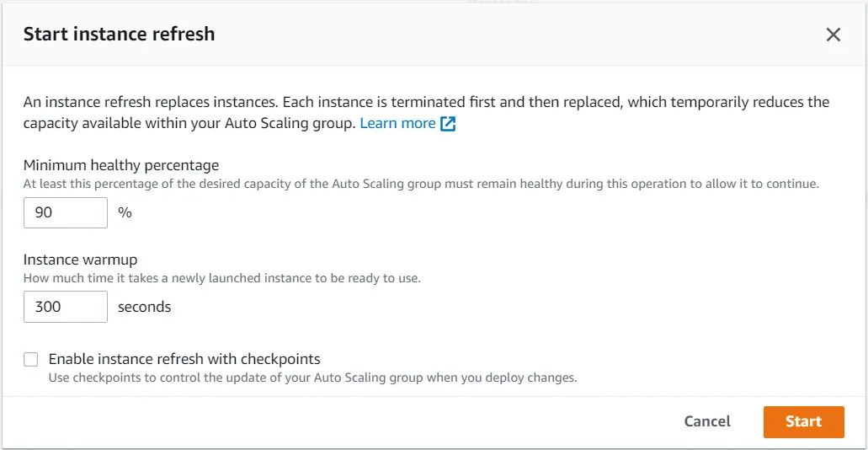Click the helper text under Instance warmup
The width and height of the screenshot is (868, 450).
coord(222,277)
